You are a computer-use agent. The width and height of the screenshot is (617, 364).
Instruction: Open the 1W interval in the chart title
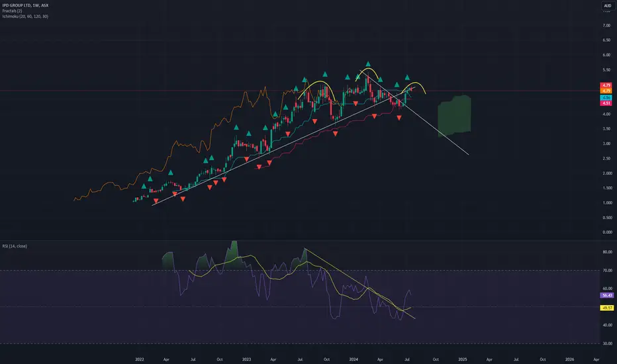(35, 5)
